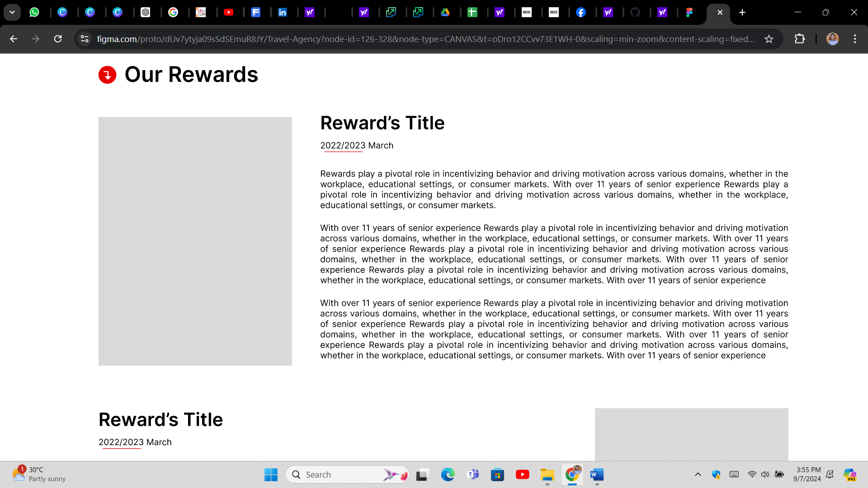Viewport: 868px width, 488px height.
Task: Bookmark this page with the star icon
Action: point(769,39)
